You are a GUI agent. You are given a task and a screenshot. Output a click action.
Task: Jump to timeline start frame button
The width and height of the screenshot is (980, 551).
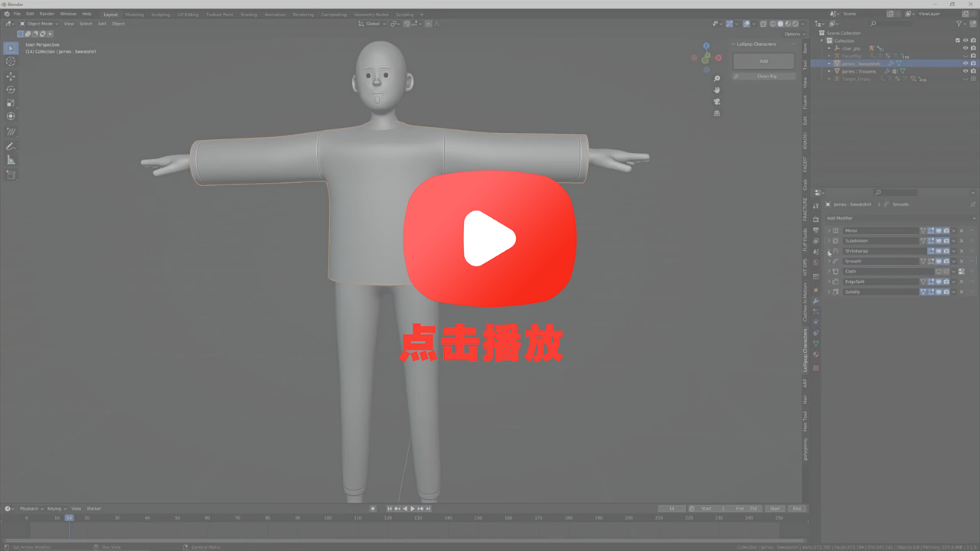[x=390, y=509]
